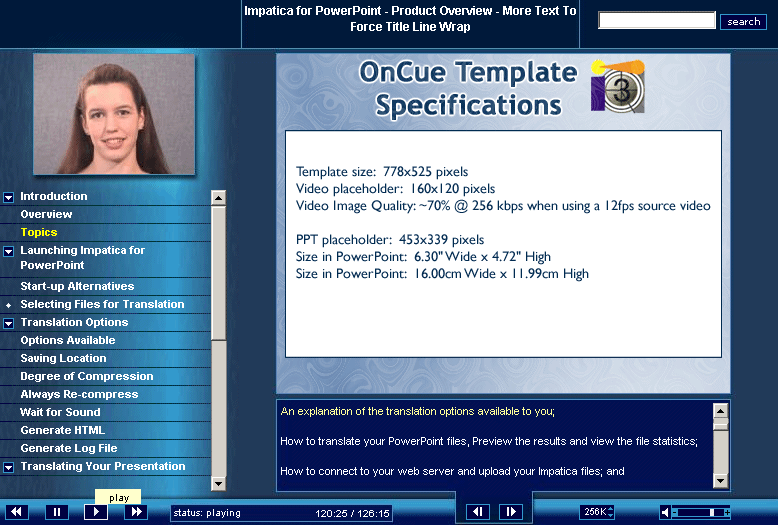The image size is (778, 525).
Task: Open Generate Log File topic
Action: pyautogui.click(x=69, y=448)
